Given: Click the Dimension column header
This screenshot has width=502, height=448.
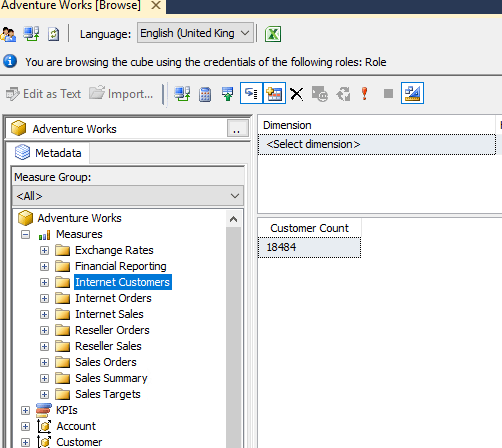Looking at the screenshot, I should tap(377, 125).
